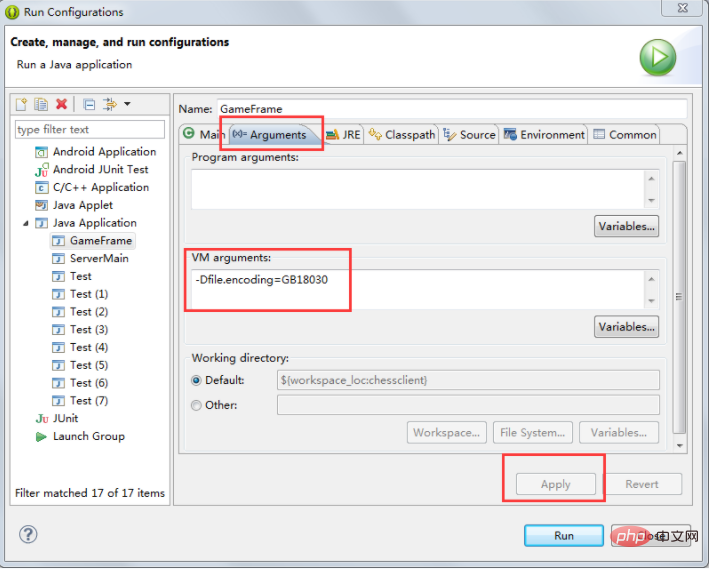Select the Test (5) configuration
This screenshot has height=569, width=709.
coord(80,365)
